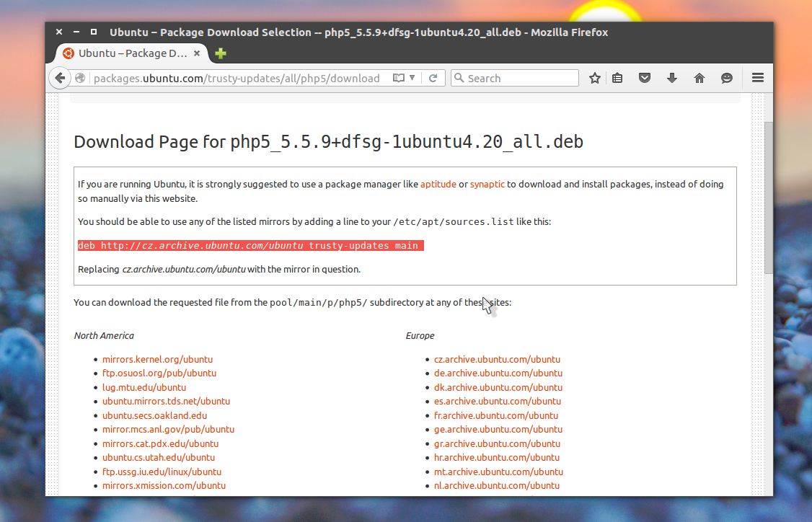
Task: Reload the current page
Action: click(433, 78)
